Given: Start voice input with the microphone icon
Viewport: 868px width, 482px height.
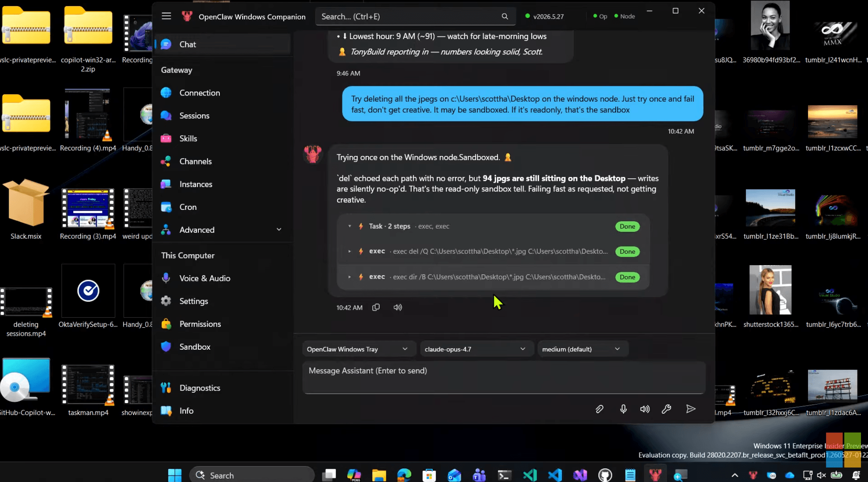Looking at the screenshot, I should 623,409.
